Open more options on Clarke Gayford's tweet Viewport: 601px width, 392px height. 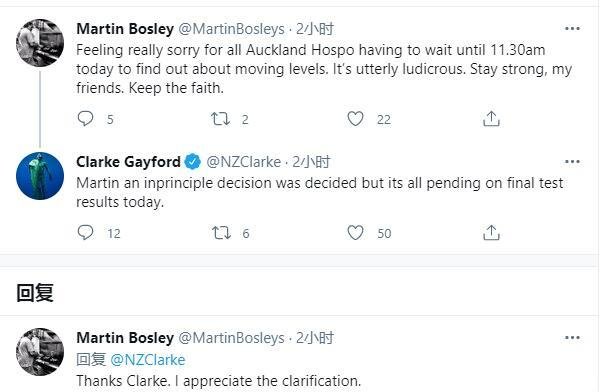coord(572,162)
